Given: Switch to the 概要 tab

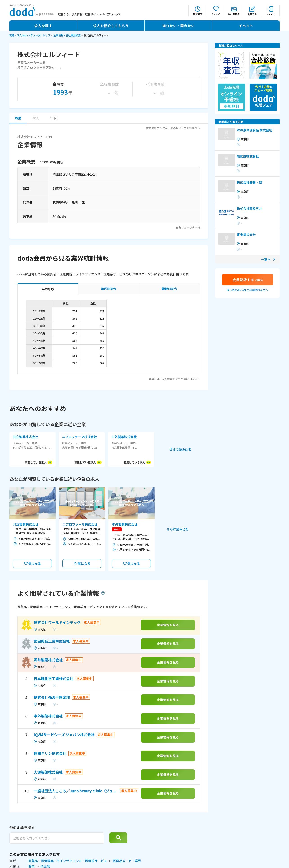Looking at the screenshot, I should tap(18, 118).
